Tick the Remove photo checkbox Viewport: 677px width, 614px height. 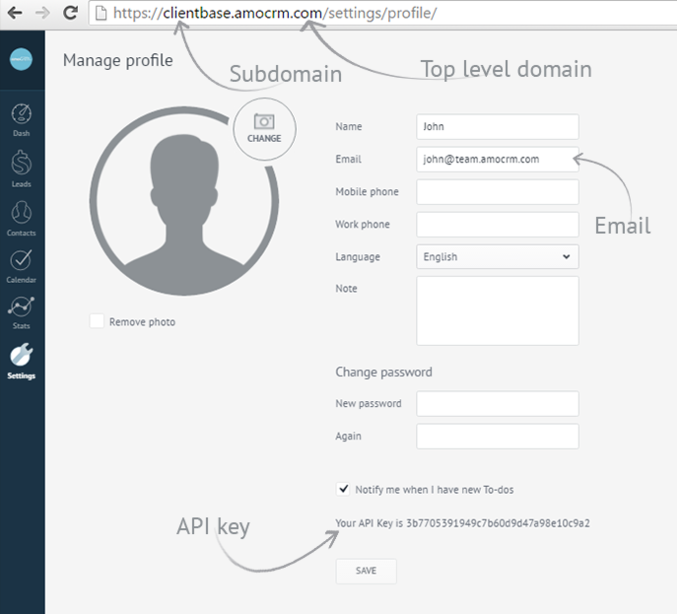[x=97, y=321]
